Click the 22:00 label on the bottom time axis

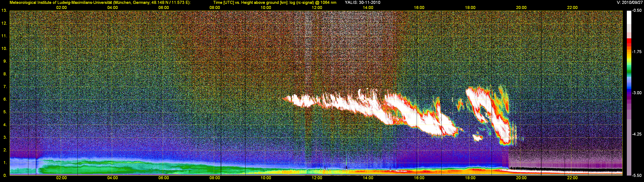pos(572,178)
